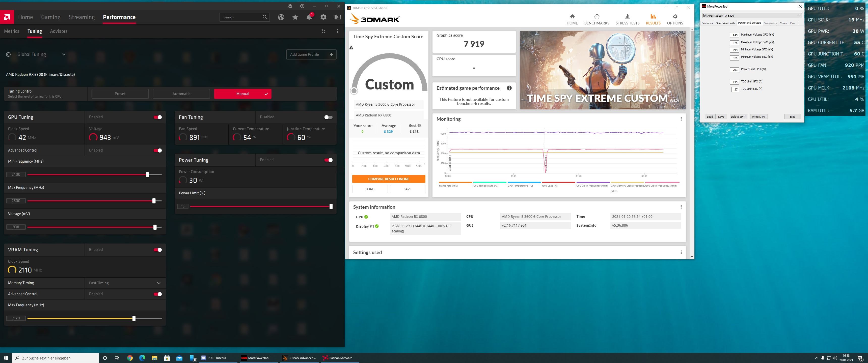Click COMPARE RESULT ONLINE
Screen dimensions: 868x363
[x=389, y=179]
